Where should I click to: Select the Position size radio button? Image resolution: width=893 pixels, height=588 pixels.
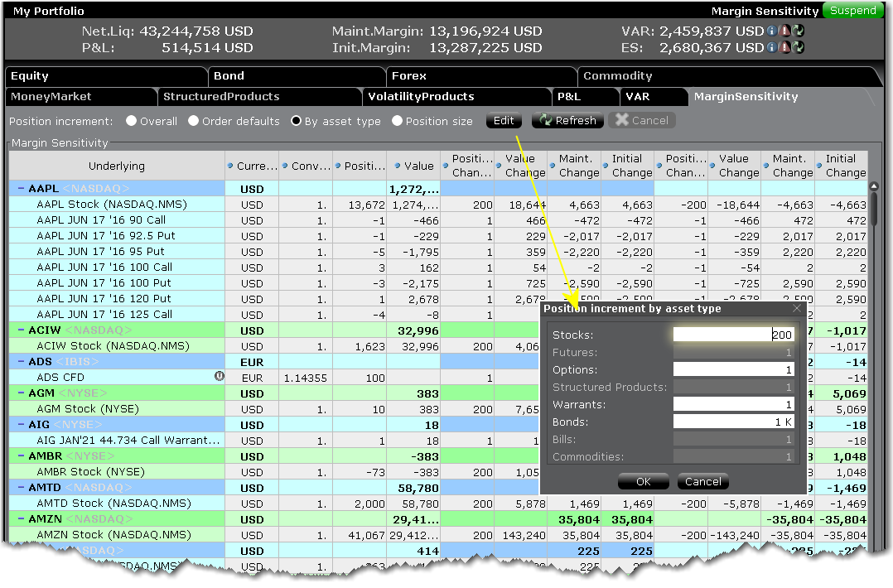(x=398, y=121)
